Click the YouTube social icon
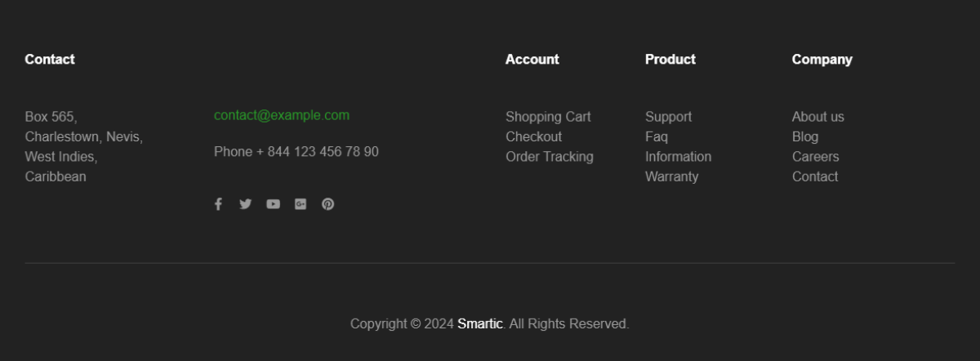Screen dimensions: 980x361 [273, 204]
